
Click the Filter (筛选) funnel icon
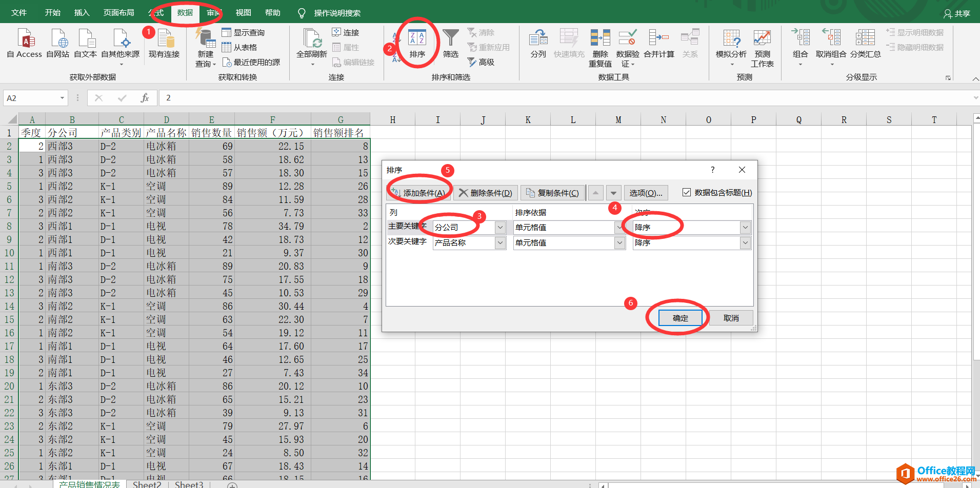click(x=450, y=39)
